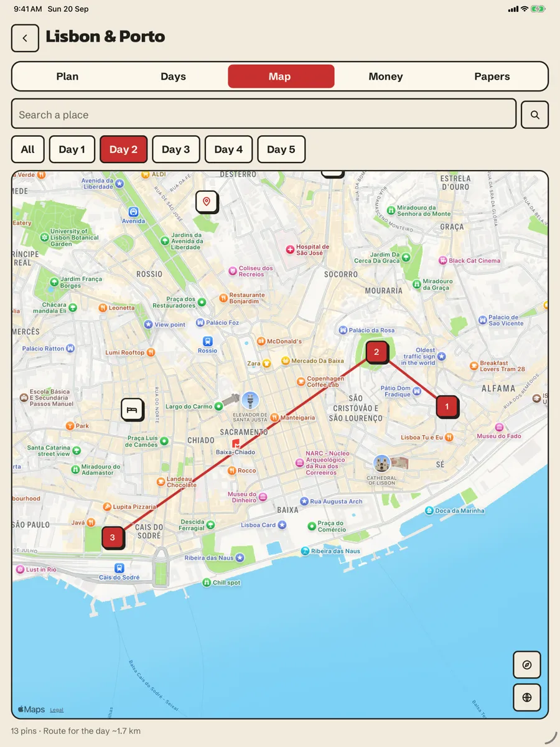Tap the hotel bed pin on map
This screenshot has width=560, height=747.
pyautogui.click(x=132, y=410)
